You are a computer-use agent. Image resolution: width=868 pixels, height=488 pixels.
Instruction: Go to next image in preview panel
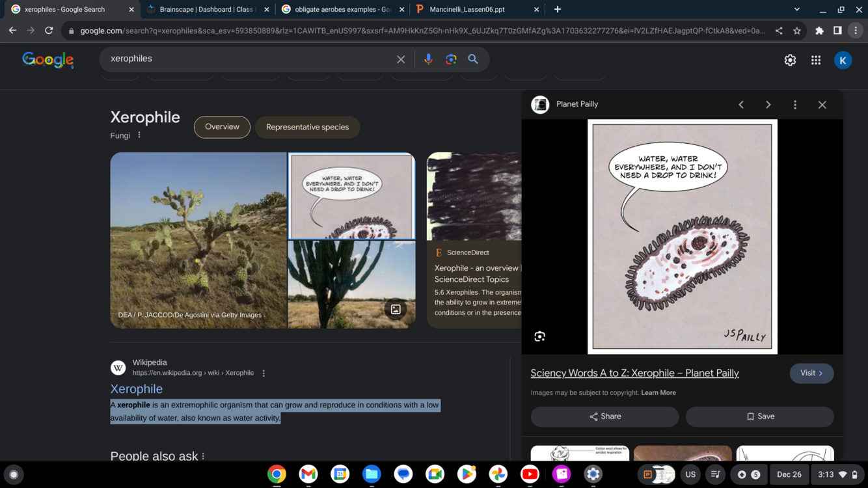[768, 105]
